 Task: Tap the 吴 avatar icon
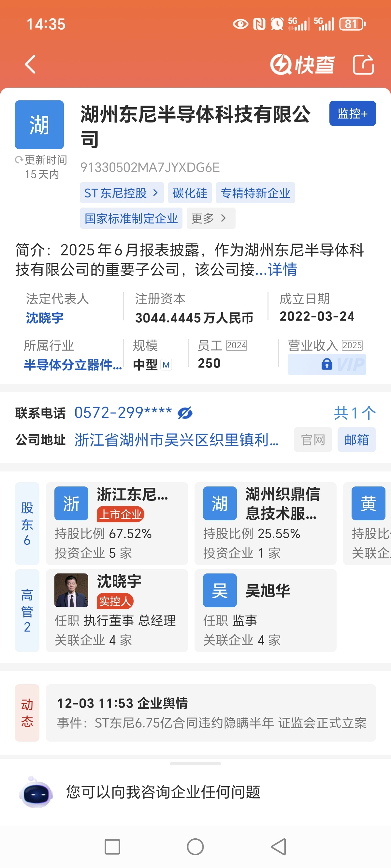click(220, 590)
